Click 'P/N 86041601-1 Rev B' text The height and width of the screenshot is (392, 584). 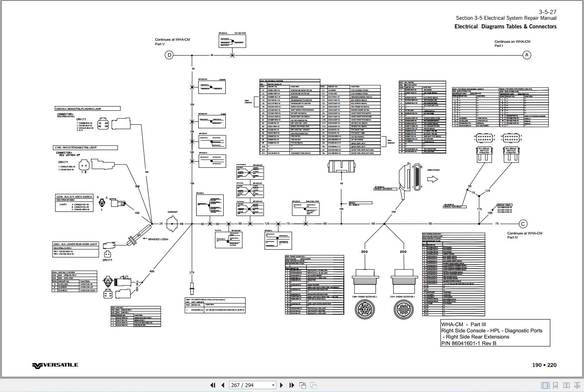click(x=469, y=343)
